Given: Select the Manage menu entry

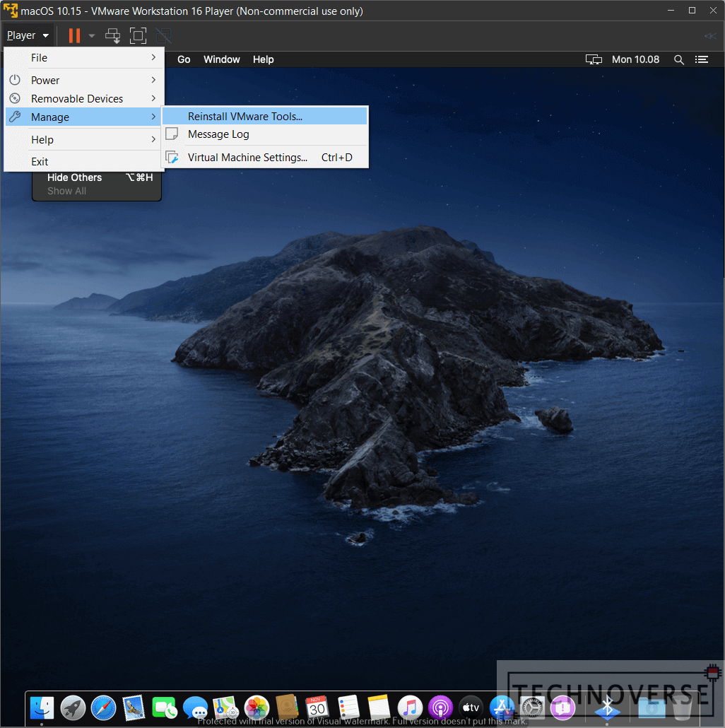Looking at the screenshot, I should 84,117.
